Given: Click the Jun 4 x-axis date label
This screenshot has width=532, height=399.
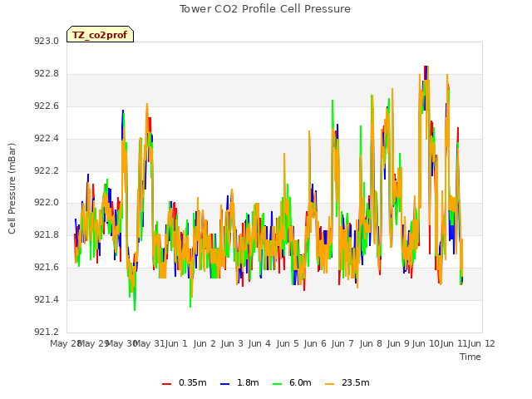Looking at the screenshot, I should point(259,343).
